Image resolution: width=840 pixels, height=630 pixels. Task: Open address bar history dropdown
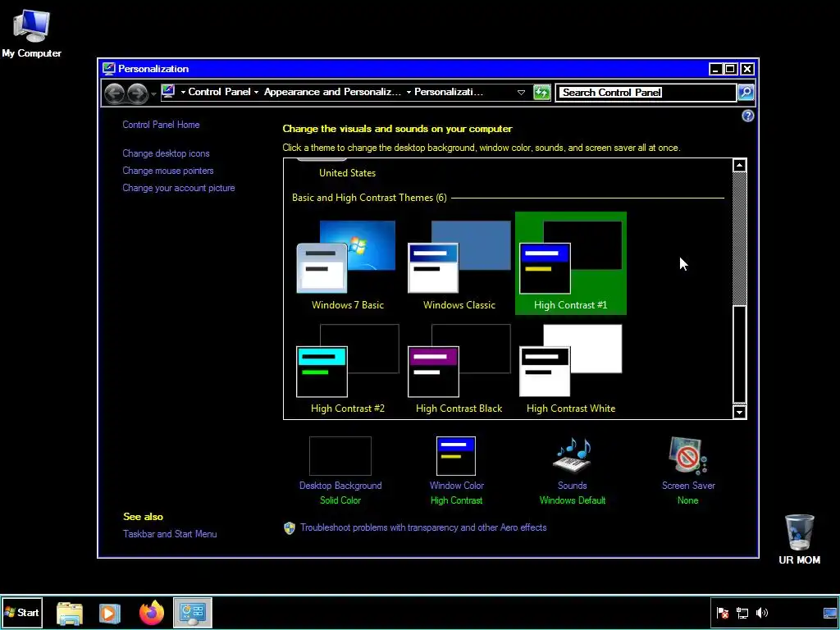[521, 92]
